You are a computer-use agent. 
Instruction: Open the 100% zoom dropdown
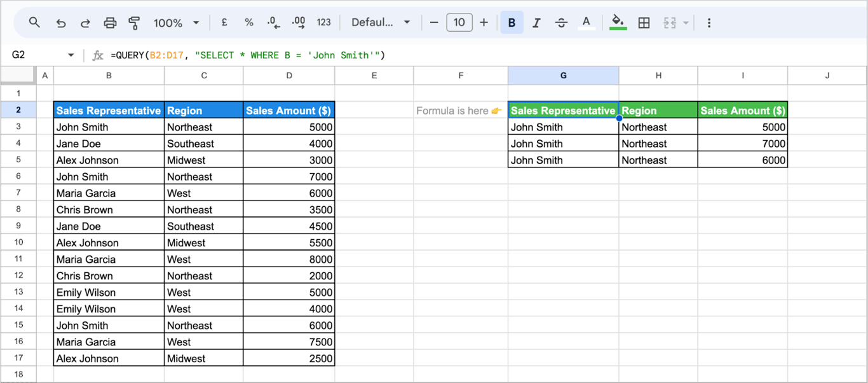pyautogui.click(x=176, y=23)
